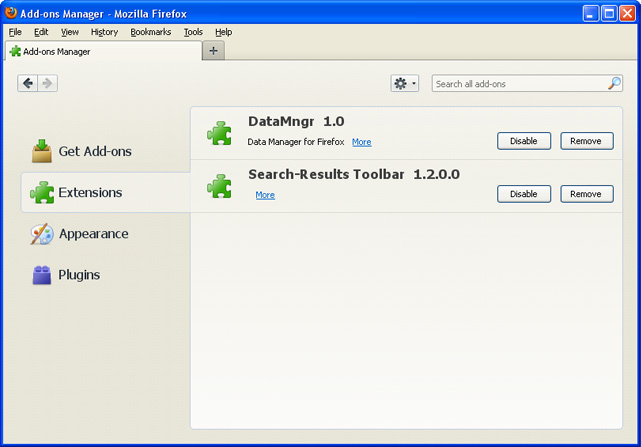
Task: Click the Extensions puzzle piece icon
Action: click(42, 192)
